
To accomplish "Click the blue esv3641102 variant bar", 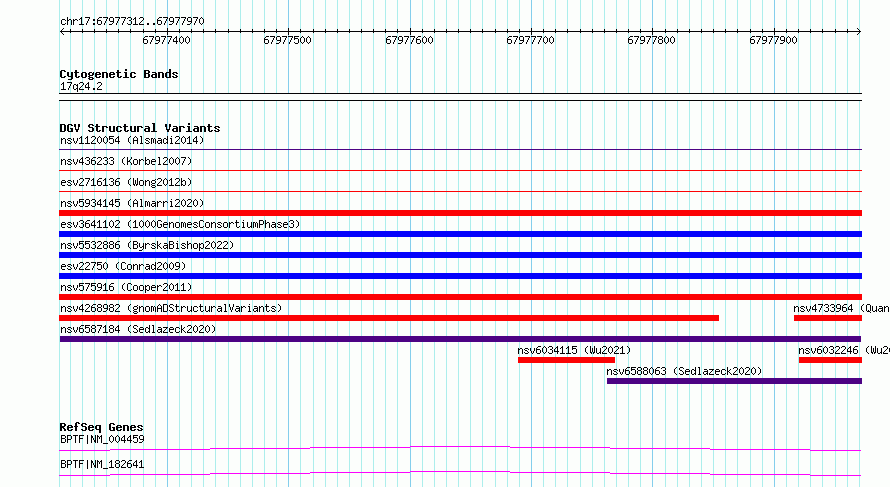I will 460,234.
